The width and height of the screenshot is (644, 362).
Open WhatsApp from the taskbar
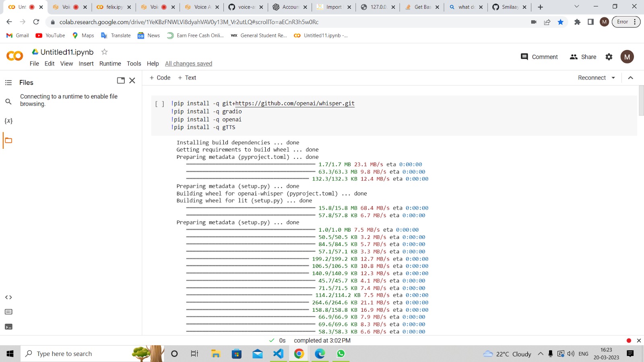click(x=341, y=354)
